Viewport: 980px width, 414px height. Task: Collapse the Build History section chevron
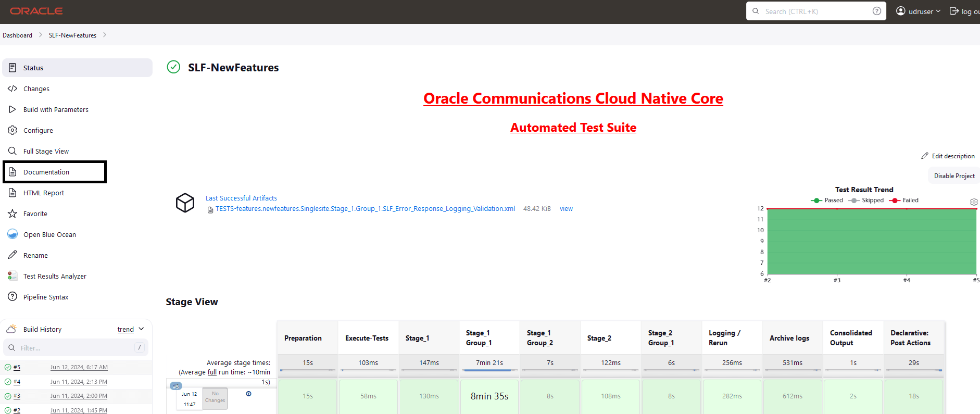pyautogui.click(x=142, y=329)
